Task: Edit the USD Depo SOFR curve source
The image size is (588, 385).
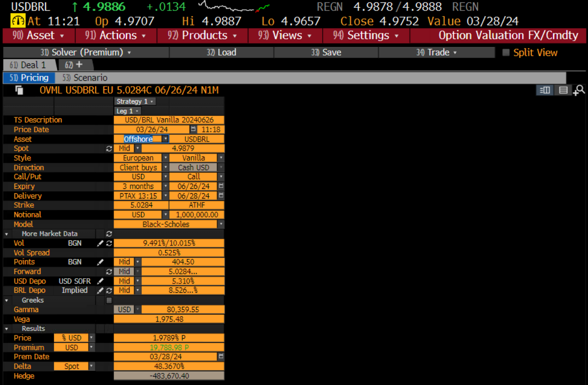Action: pyautogui.click(x=100, y=281)
